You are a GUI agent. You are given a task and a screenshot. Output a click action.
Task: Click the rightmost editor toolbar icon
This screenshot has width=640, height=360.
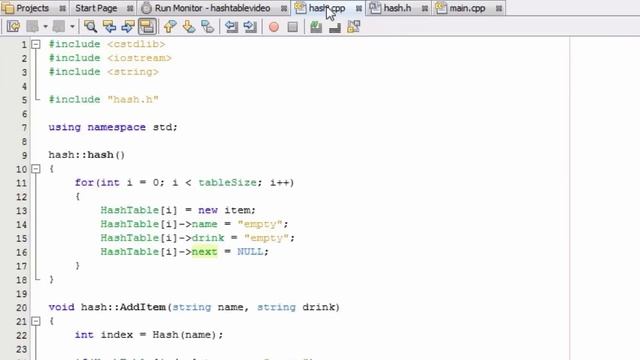[353, 27]
